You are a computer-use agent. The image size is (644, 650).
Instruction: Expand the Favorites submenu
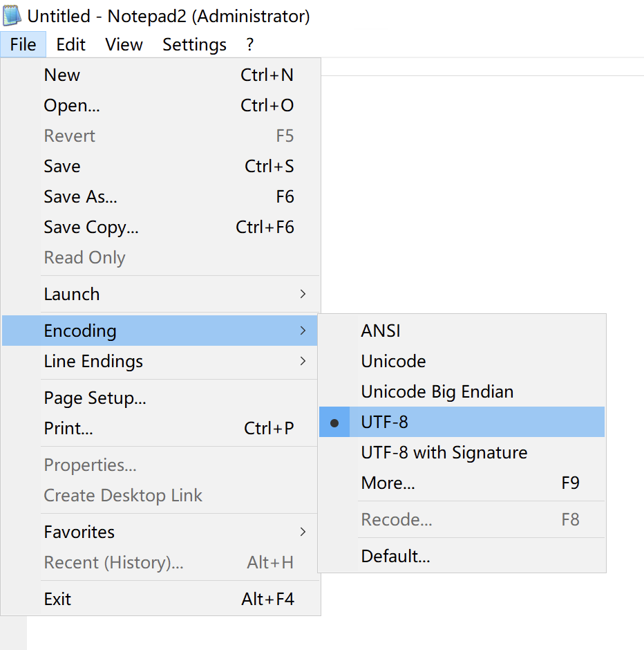coord(160,532)
